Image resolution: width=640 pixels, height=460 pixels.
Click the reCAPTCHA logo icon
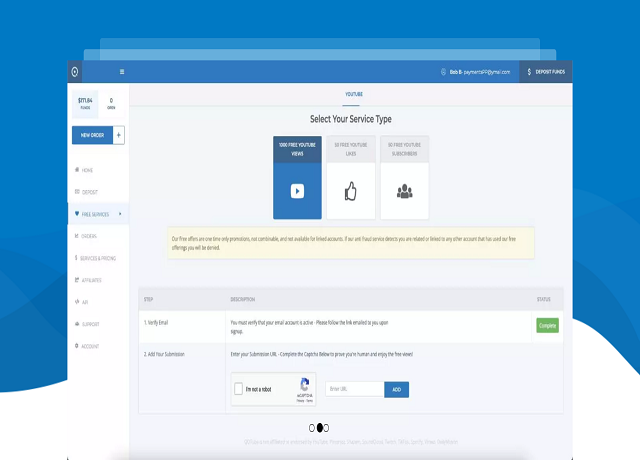(304, 384)
